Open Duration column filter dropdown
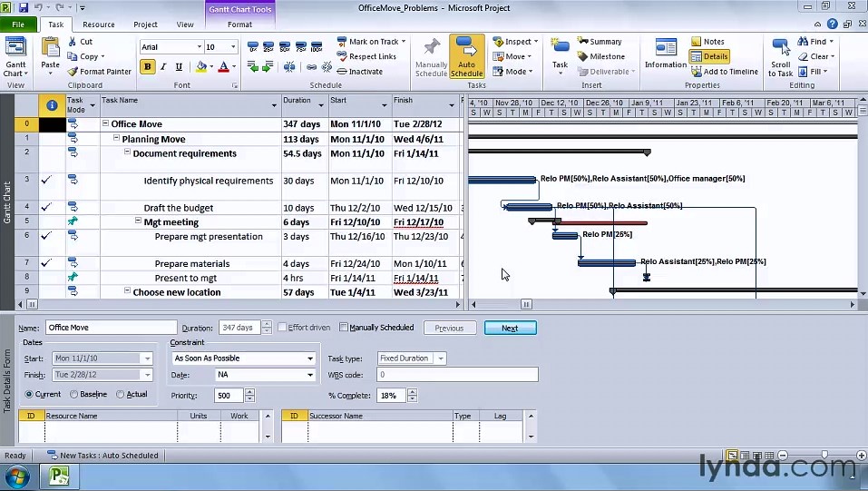 [x=321, y=105]
